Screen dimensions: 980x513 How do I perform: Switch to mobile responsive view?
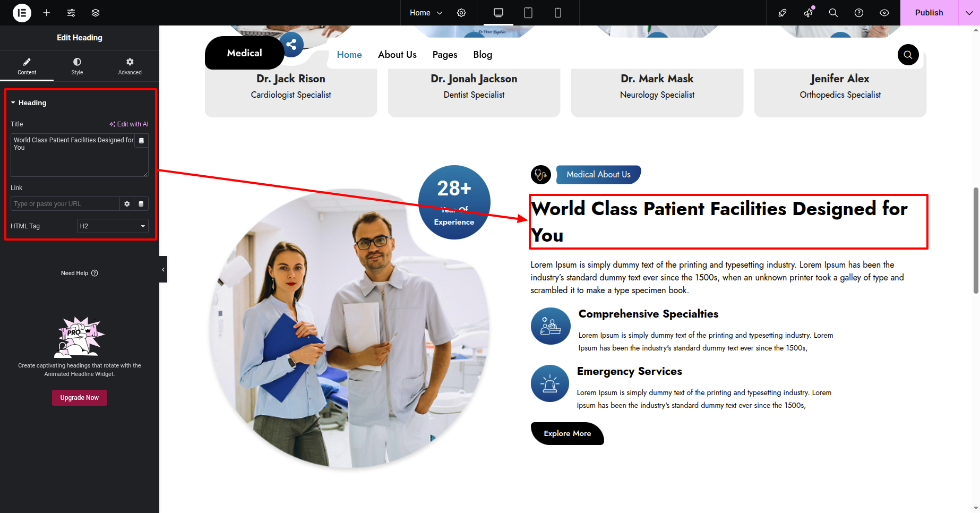tap(558, 13)
